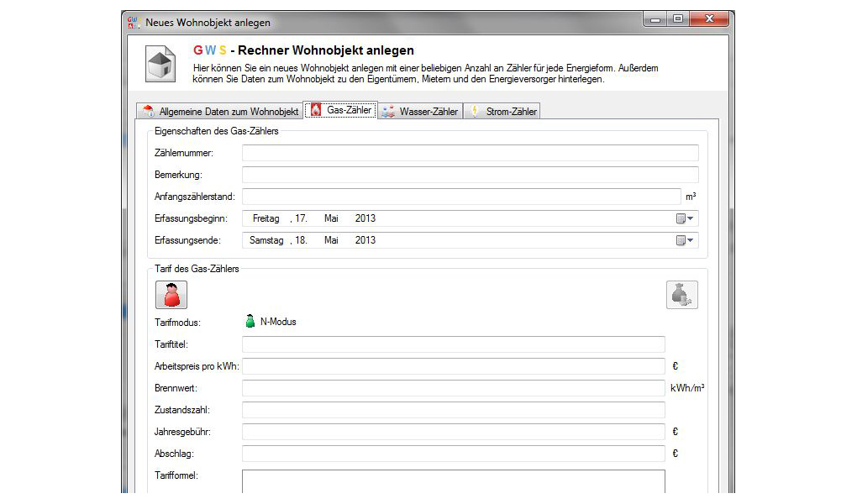The image size is (857, 504).
Task: Click the Zählernummer input field
Action: pos(470,153)
